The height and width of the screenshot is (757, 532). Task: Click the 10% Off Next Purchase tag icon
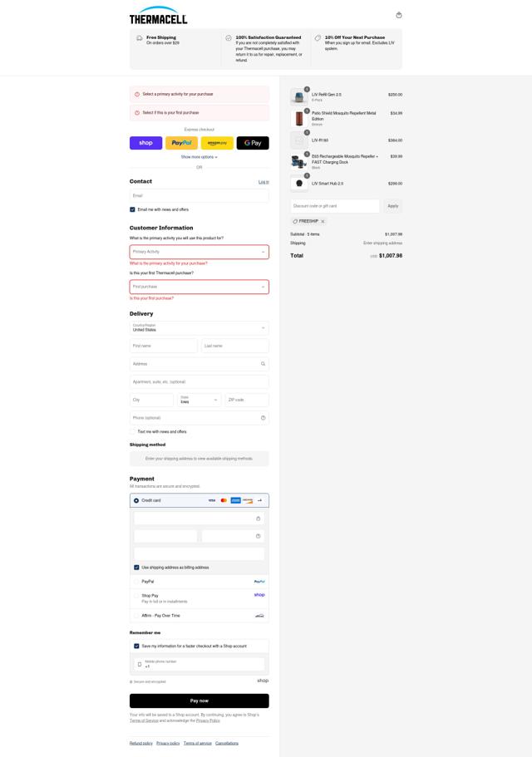pyautogui.click(x=318, y=37)
